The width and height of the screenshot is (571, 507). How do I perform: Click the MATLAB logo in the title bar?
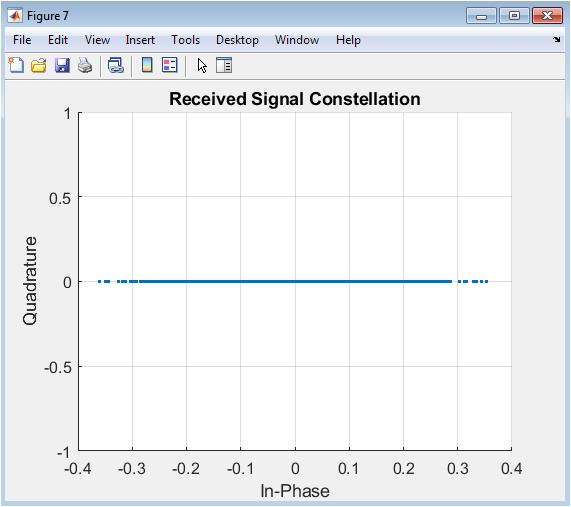(15, 16)
